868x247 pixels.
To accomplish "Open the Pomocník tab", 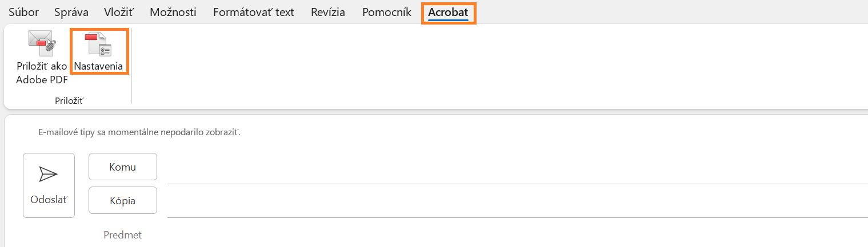I will 387,12.
